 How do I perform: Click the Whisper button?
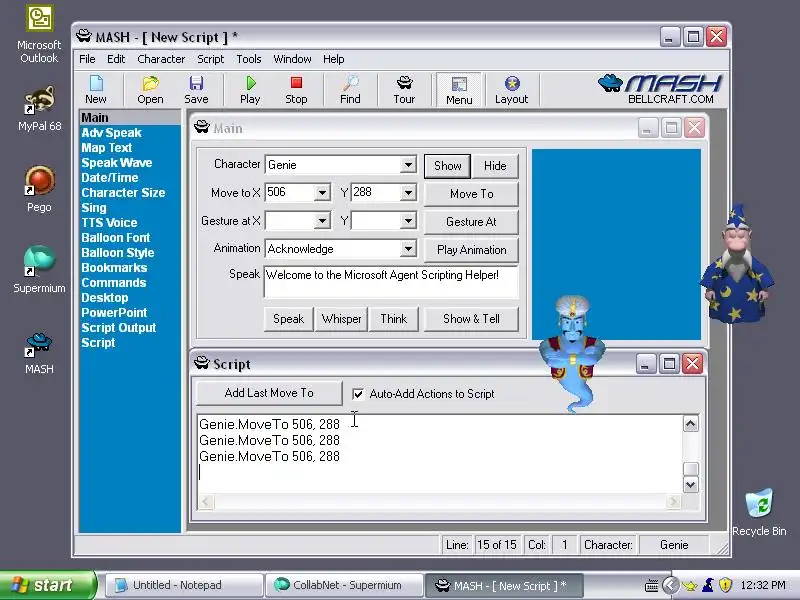[341, 319]
